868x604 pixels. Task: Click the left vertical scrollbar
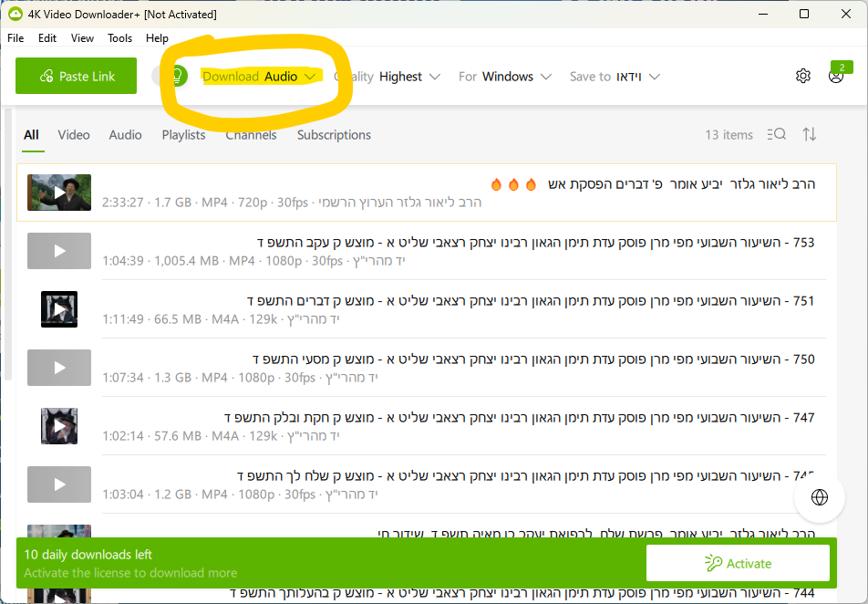point(7,244)
